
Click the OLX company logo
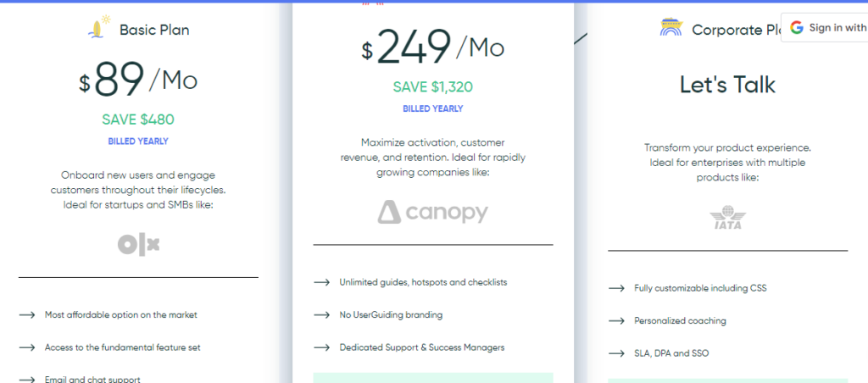[138, 245]
